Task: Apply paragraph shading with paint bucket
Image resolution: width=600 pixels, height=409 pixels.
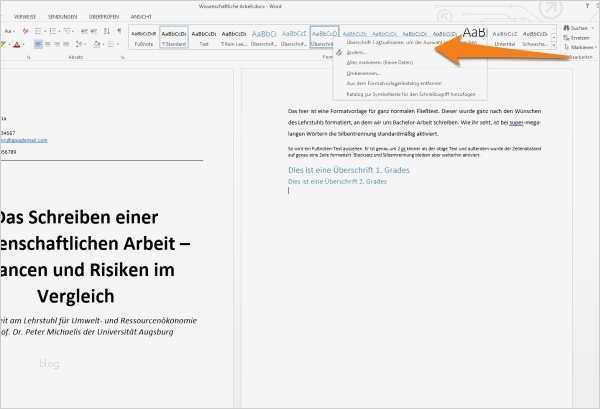Action: pos(96,44)
